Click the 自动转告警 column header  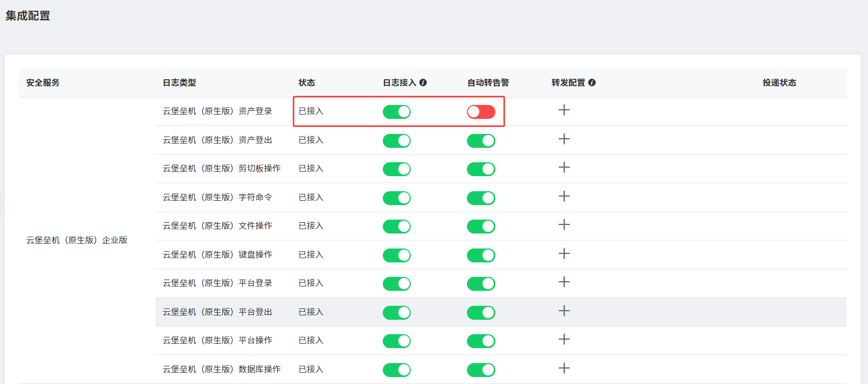point(488,82)
